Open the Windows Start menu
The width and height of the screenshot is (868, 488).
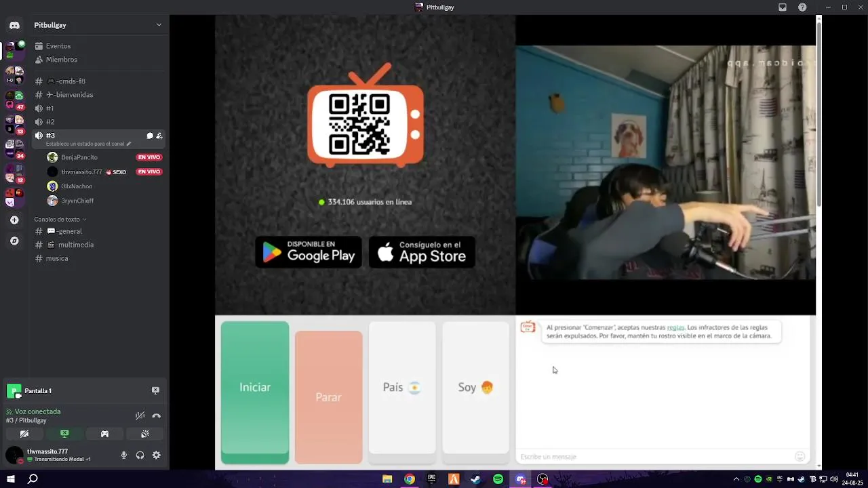(x=11, y=479)
